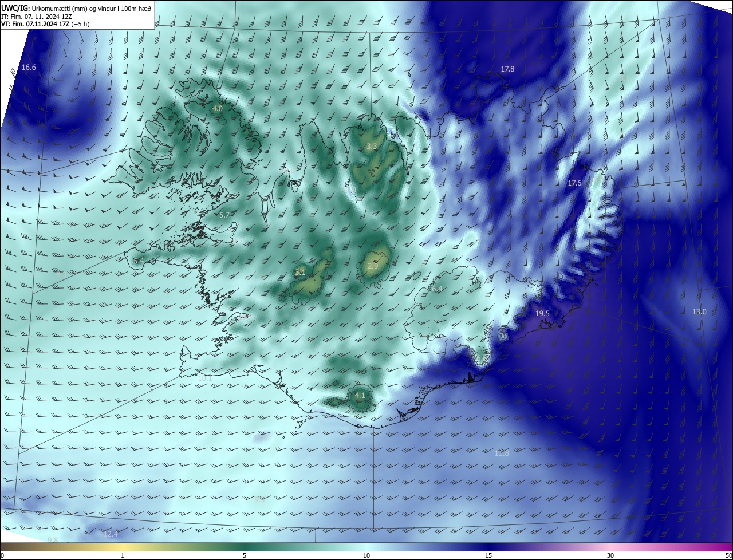Image resolution: width=733 pixels, height=560 pixels.
Task: Click the valid time line 'VT: Fim. 07.11.2024 17Z (+5 h)'
Action: [45, 24]
